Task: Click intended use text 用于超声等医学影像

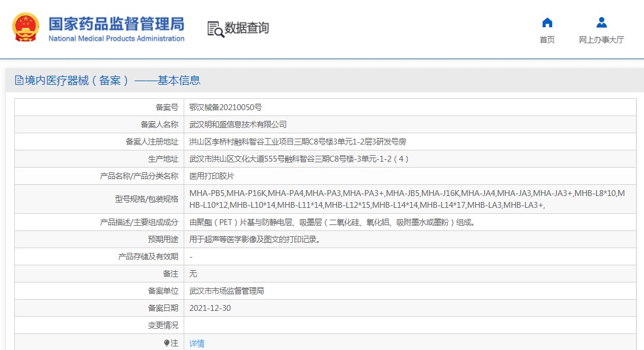Action: tap(255, 240)
